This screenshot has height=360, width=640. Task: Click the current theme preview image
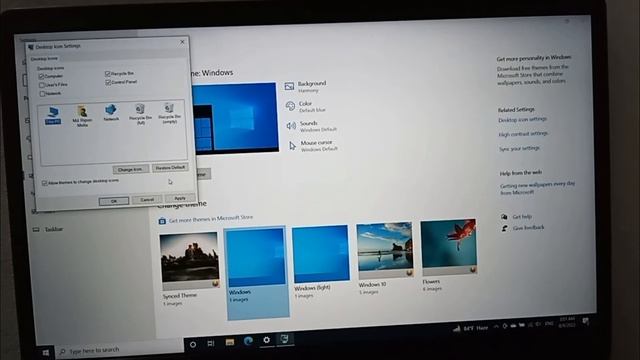pyautogui.click(x=236, y=118)
